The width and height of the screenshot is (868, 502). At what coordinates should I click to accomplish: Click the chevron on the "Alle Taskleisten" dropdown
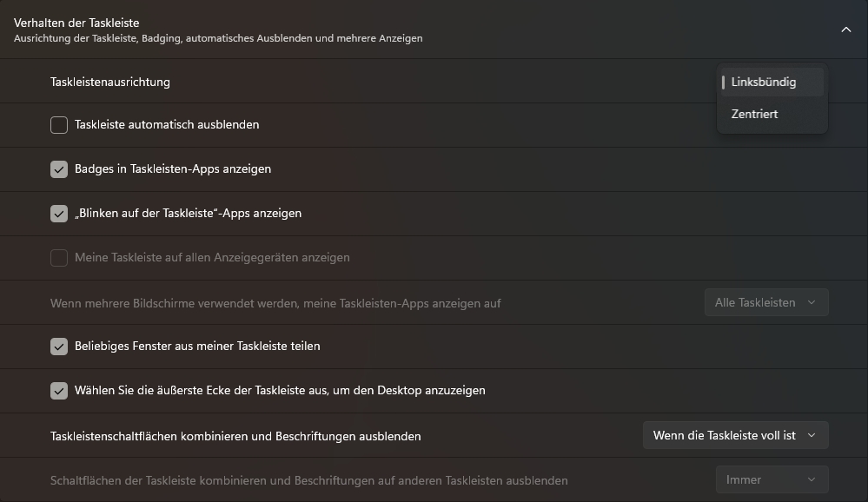811,302
